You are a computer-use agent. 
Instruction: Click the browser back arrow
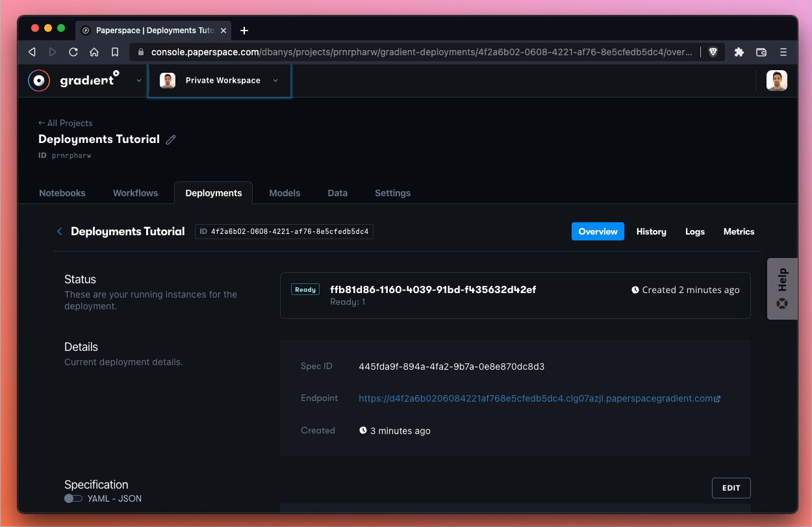32,52
